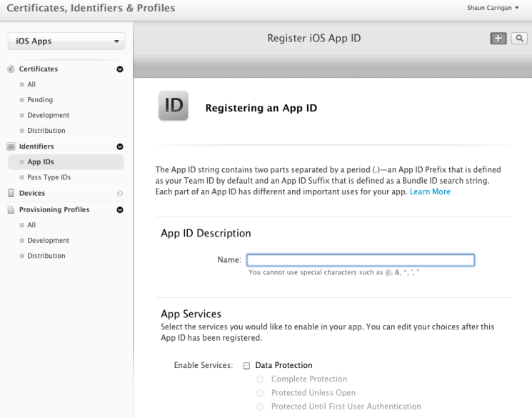Click the Certificates section icon in sidebar
532x418 pixels.
click(11, 69)
